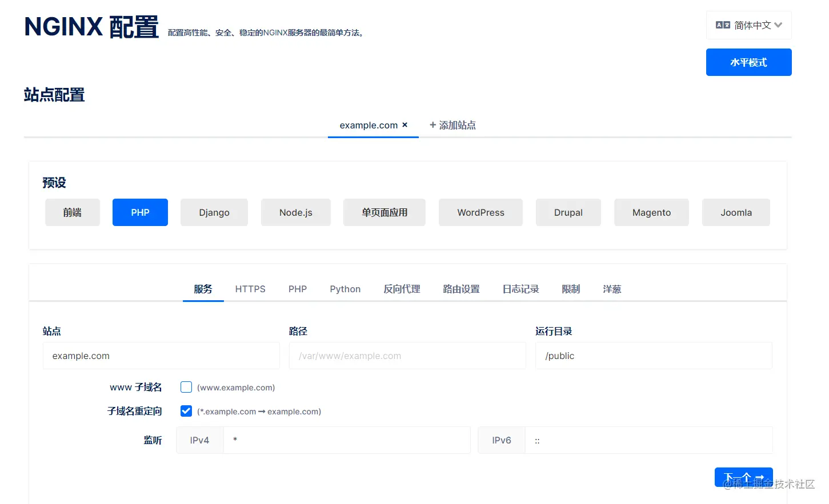Choose the Joomla preset
This screenshot has width=829, height=504.
(x=736, y=212)
